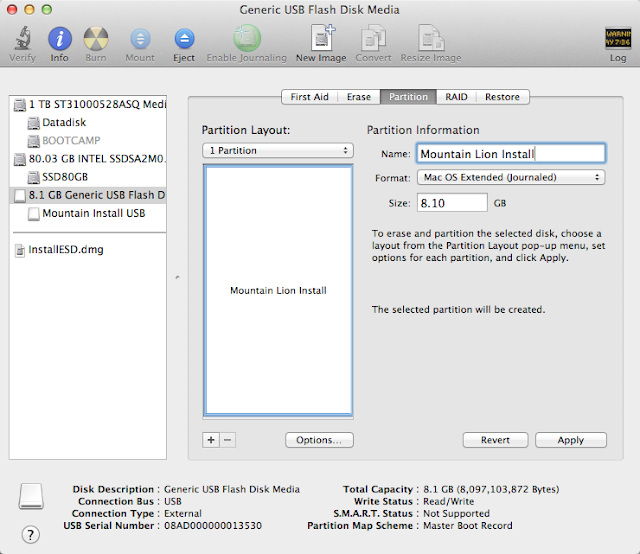Open the Info toolbar icon

click(60, 38)
